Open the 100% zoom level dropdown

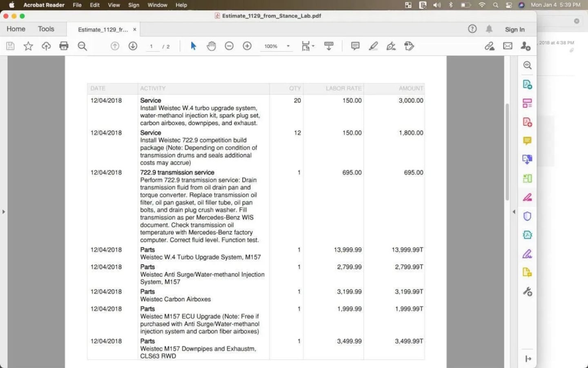(288, 46)
